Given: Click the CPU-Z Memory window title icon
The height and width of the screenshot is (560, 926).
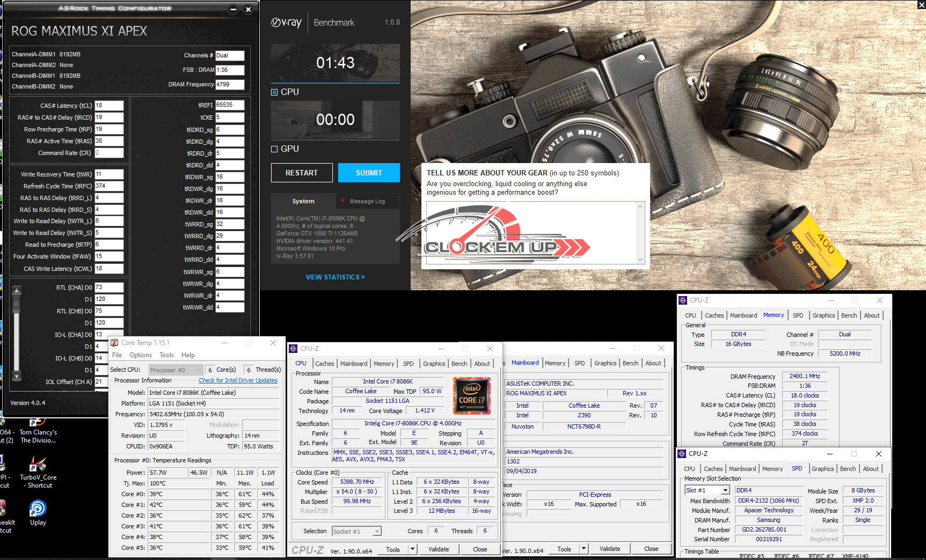Looking at the screenshot, I should (683, 300).
